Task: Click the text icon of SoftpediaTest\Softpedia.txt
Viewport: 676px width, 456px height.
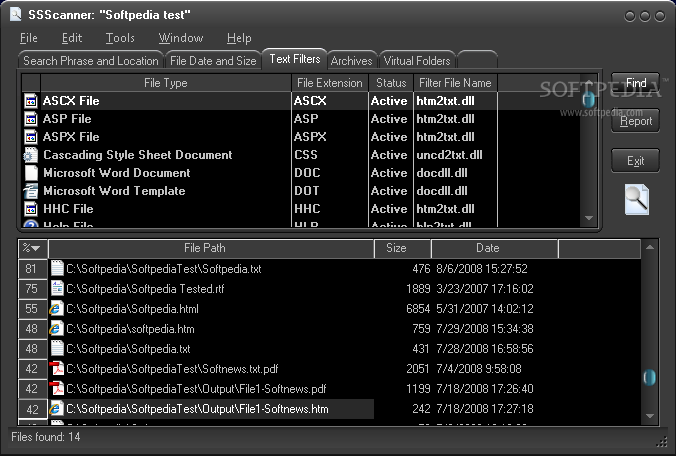Action: [x=57, y=268]
